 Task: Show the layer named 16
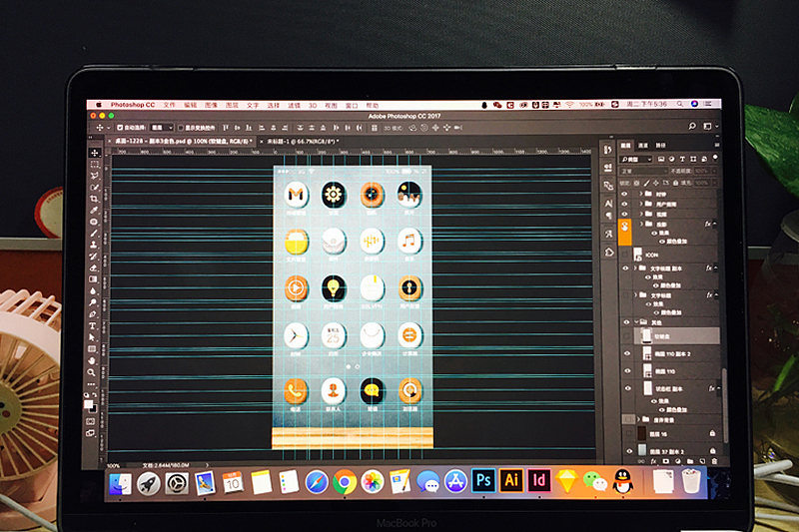629,434
